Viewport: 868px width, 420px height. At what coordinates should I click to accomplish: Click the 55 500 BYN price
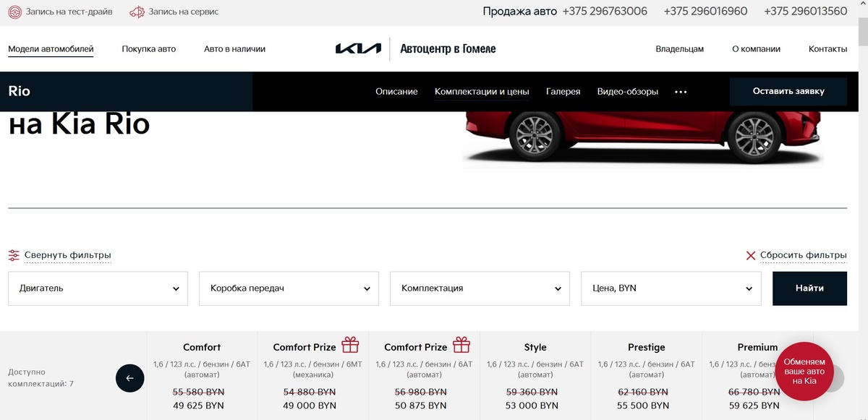tap(643, 406)
